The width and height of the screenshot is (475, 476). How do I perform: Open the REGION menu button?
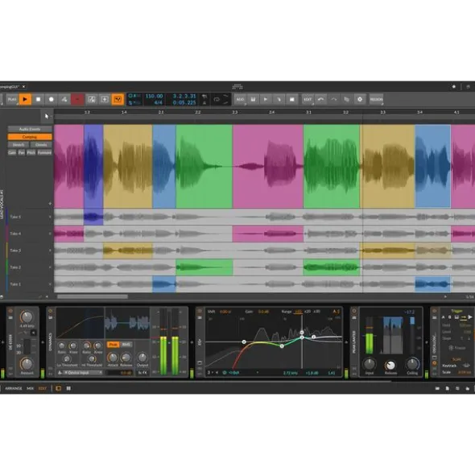[x=376, y=99]
